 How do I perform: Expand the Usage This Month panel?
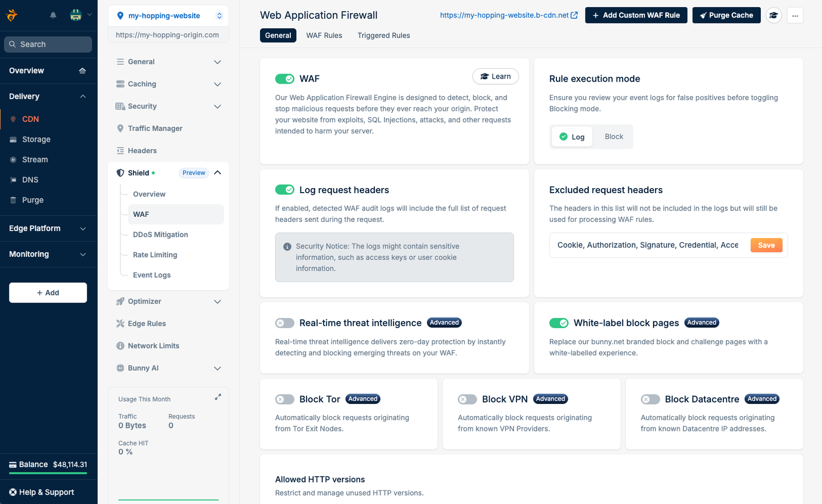pos(218,397)
